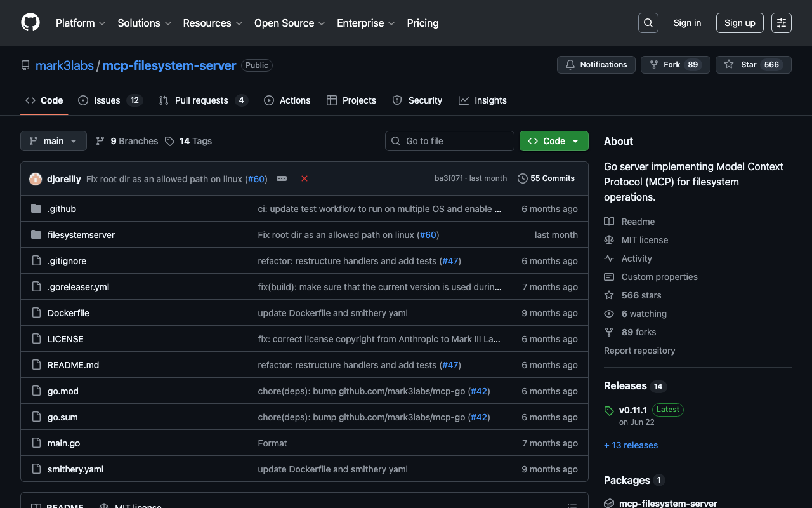The height and width of the screenshot is (508, 812).
Task: Expand the Platform menu
Action: [81, 23]
